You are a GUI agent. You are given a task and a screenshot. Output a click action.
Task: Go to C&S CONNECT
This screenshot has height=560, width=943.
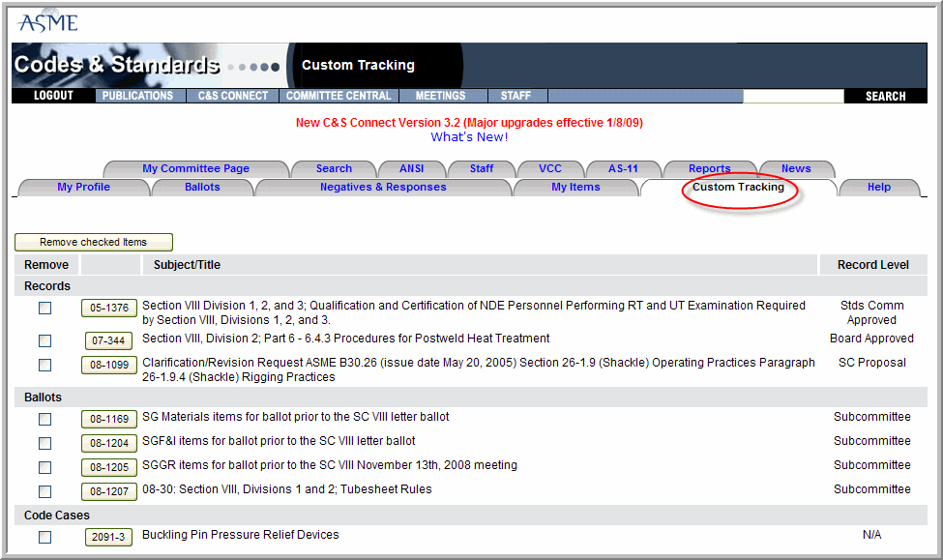point(233,96)
